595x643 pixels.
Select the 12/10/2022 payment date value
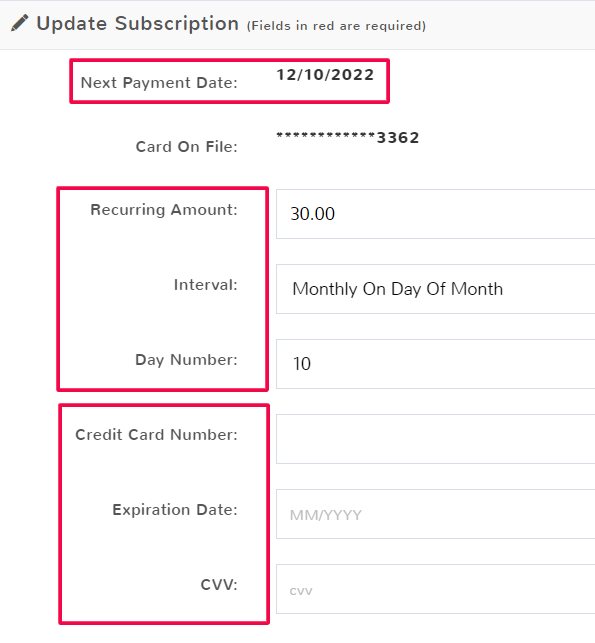325,75
